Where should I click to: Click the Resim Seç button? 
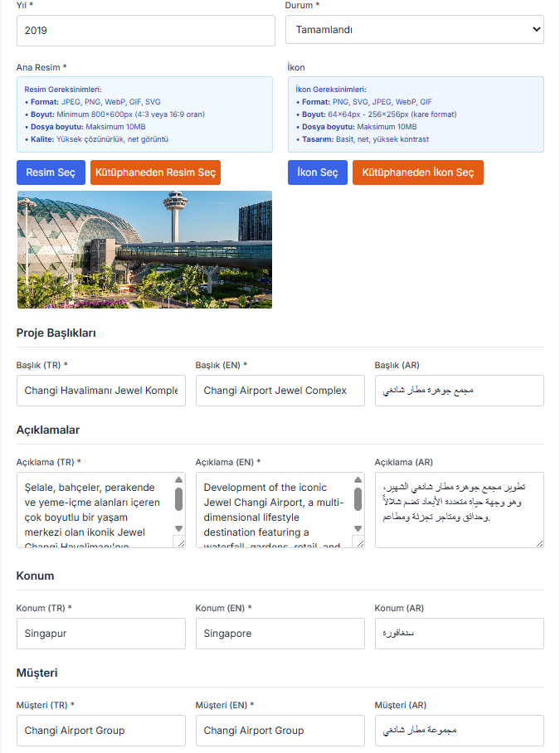tap(51, 172)
